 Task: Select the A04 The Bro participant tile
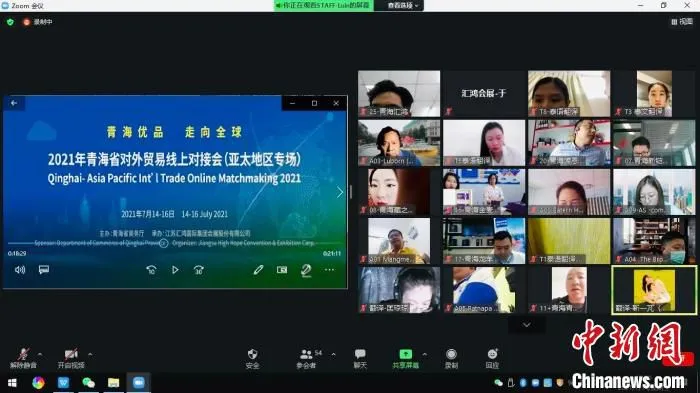654,241
